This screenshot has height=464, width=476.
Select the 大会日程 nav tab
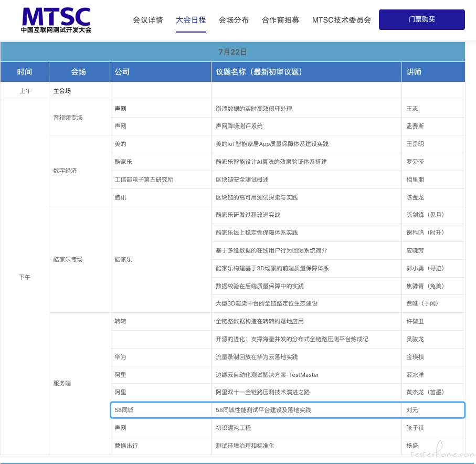(191, 20)
